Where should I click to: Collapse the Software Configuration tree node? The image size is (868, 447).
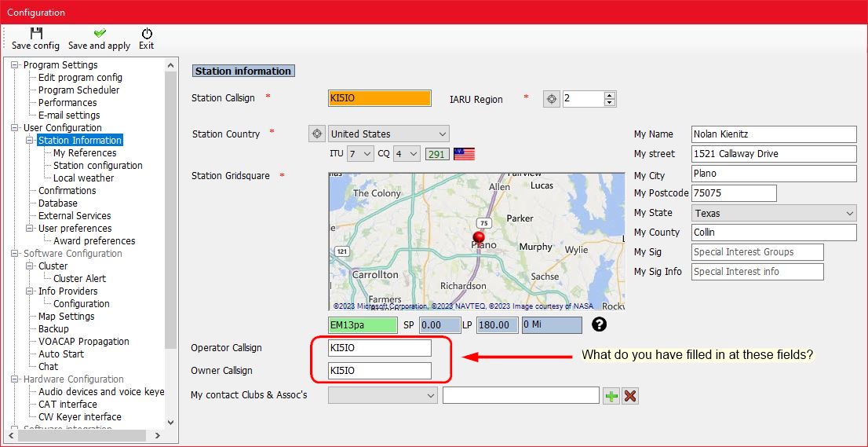coord(14,253)
